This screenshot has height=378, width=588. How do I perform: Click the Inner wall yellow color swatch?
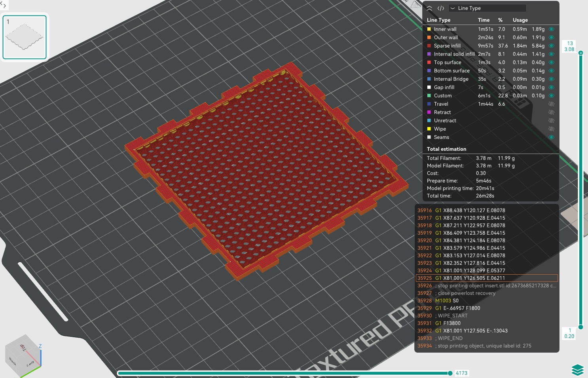pos(429,29)
